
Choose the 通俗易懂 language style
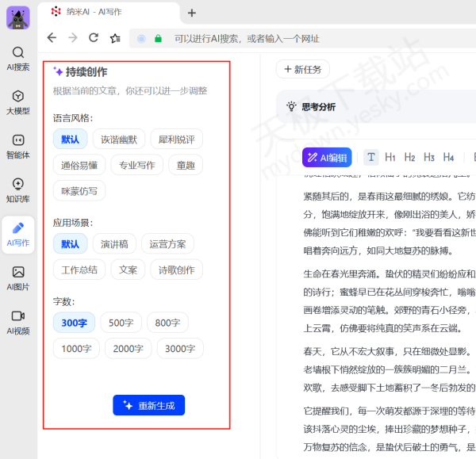tap(79, 165)
